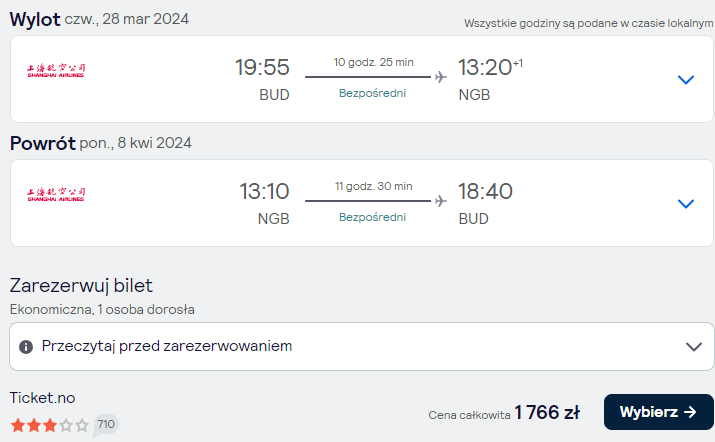
Task: Click the total price 1 766 zł
Action: [x=547, y=413]
